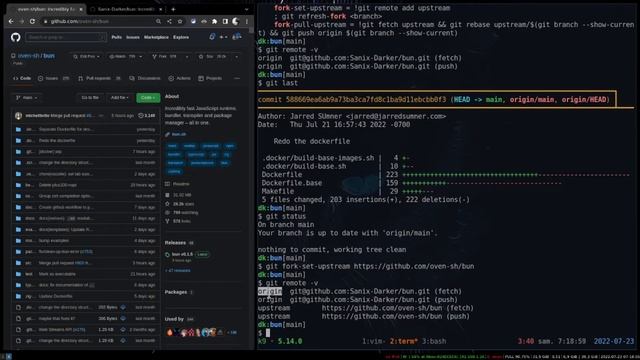Open the GitHub user avatar dropdown
This screenshot has height=360, width=640.
tap(237, 37)
